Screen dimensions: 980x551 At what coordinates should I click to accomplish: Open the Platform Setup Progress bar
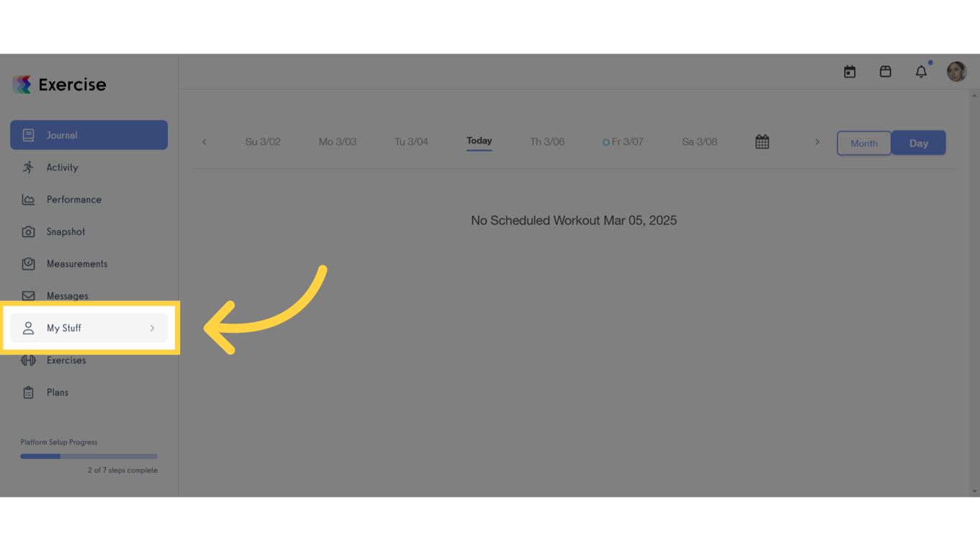tap(89, 456)
